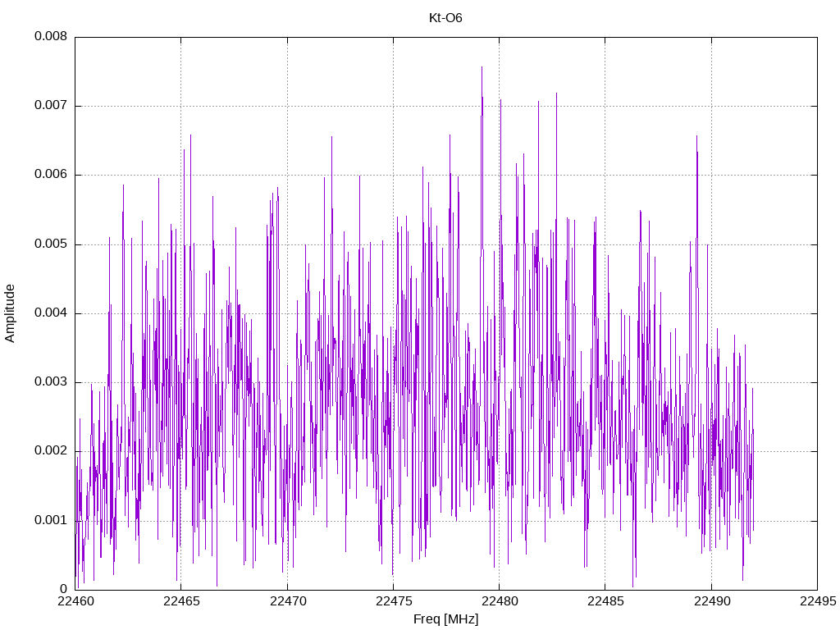The width and height of the screenshot is (840, 630).
Task: Click the 0 y-axis tick label
Action: [x=63, y=589]
